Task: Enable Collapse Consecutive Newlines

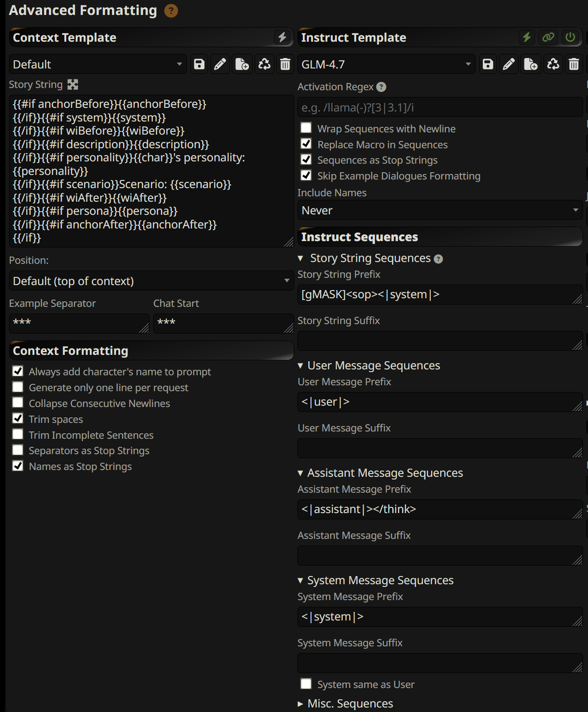Action: tap(18, 402)
